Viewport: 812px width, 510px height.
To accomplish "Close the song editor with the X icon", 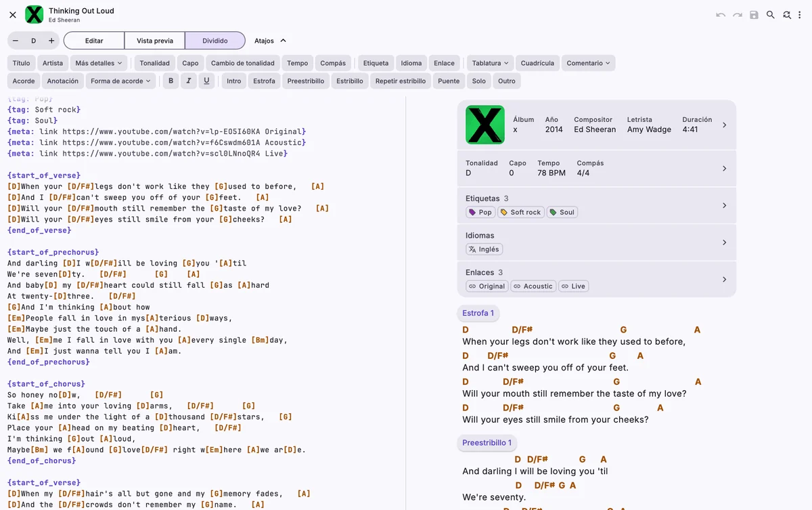I will 13,15.
